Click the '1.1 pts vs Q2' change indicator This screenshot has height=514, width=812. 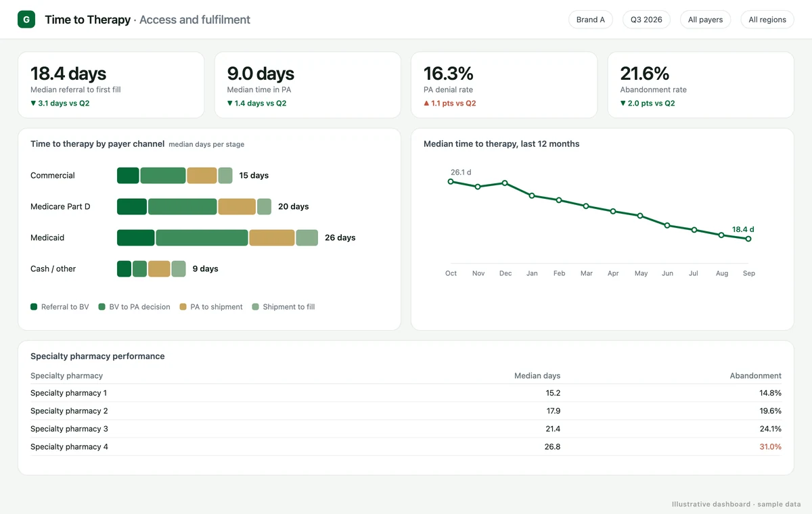tap(450, 103)
